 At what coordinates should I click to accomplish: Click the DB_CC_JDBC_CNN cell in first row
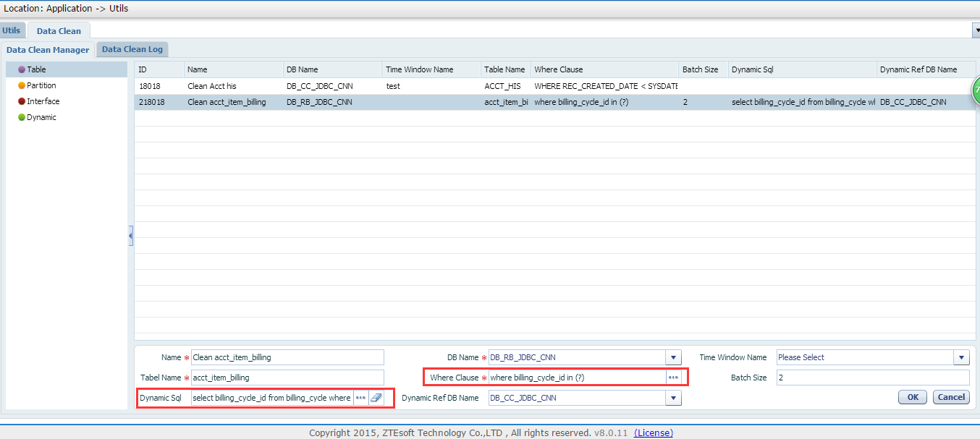pos(333,86)
